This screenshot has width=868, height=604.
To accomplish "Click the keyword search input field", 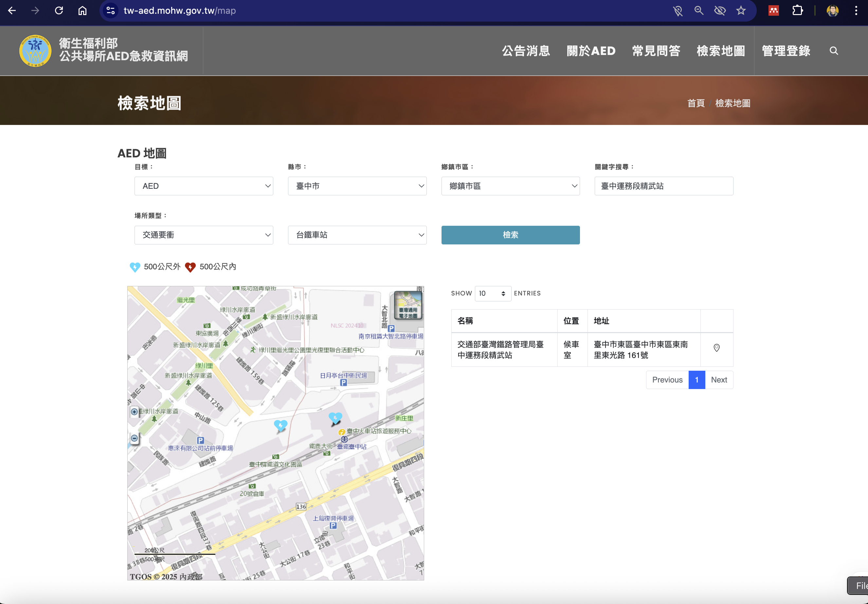I will (663, 186).
